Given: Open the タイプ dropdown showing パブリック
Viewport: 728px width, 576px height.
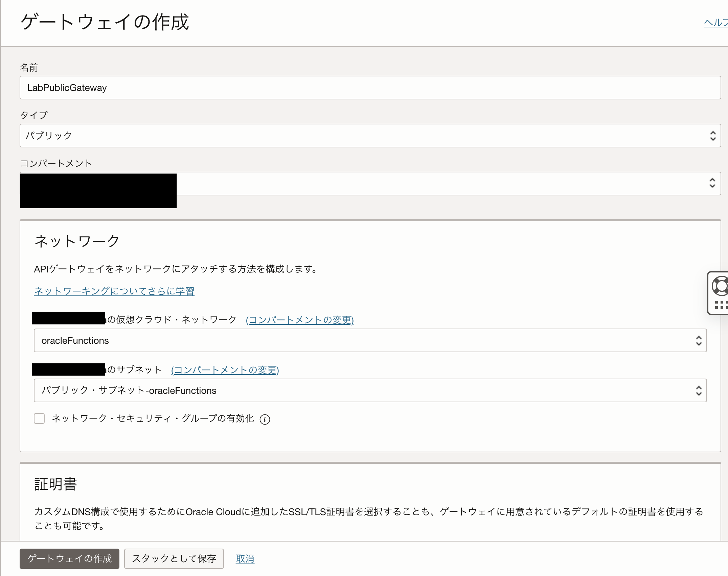Looking at the screenshot, I should (x=338, y=136).
